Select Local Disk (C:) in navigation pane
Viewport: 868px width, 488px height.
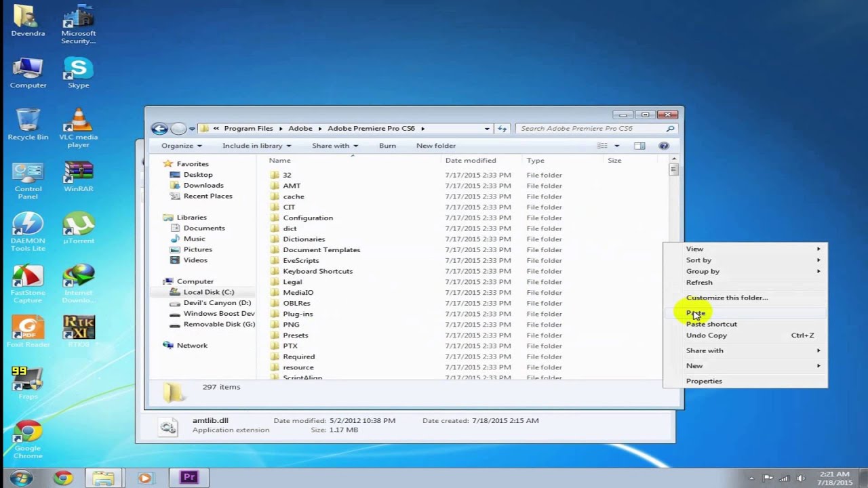click(208, 292)
